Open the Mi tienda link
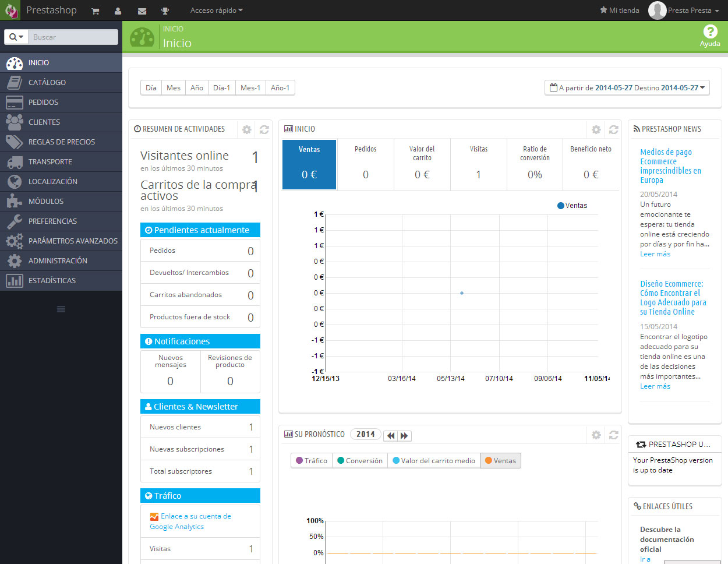Image resolution: width=728 pixels, height=564 pixels. (x=620, y=10)
